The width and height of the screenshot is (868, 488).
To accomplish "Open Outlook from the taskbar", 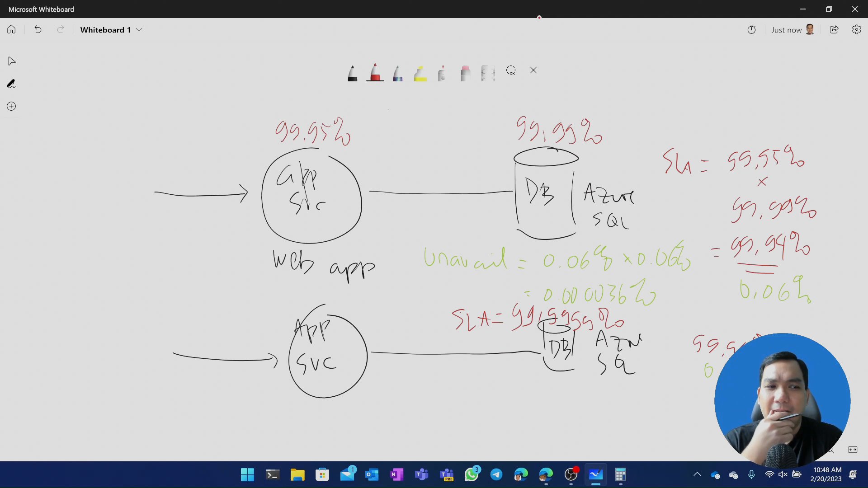I will click(372, 474).
